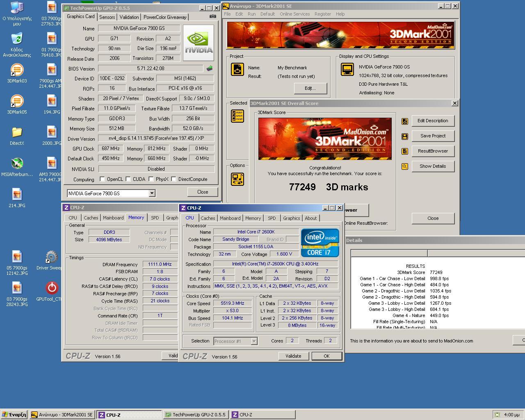Viewport: 525px width, 420px height.
Task: Click the Windows Start button
Action: point(14,415)
